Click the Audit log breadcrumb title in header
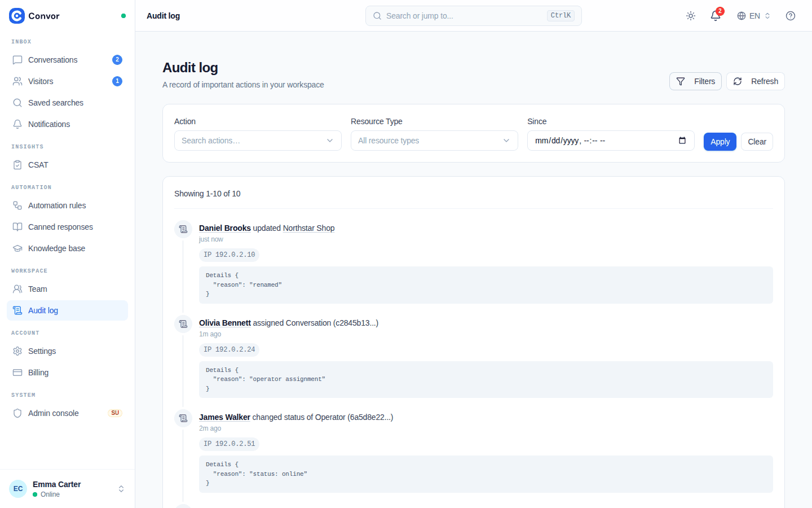The image size is (812, 508). [163, 16]
